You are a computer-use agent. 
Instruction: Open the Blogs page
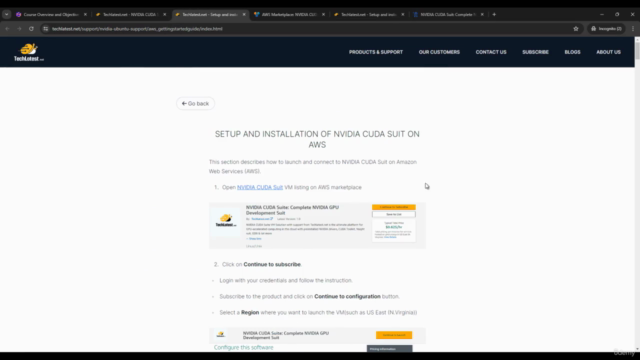pos(572,52)
